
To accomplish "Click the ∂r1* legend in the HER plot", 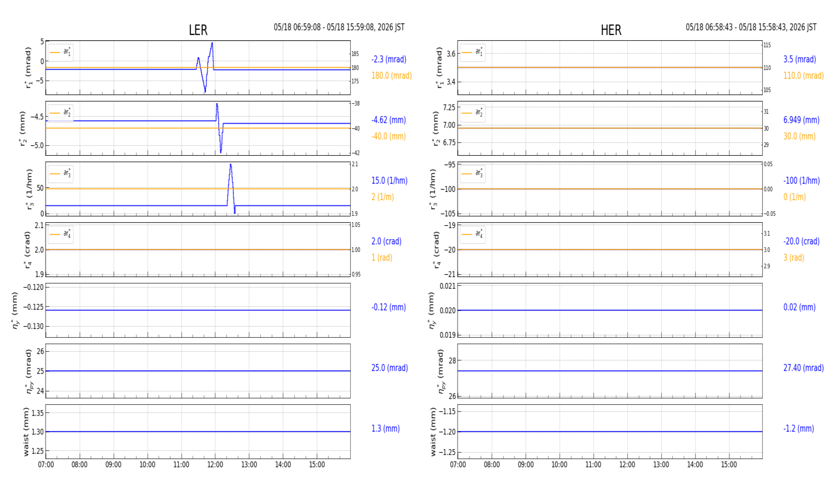I will click(473, 52).
